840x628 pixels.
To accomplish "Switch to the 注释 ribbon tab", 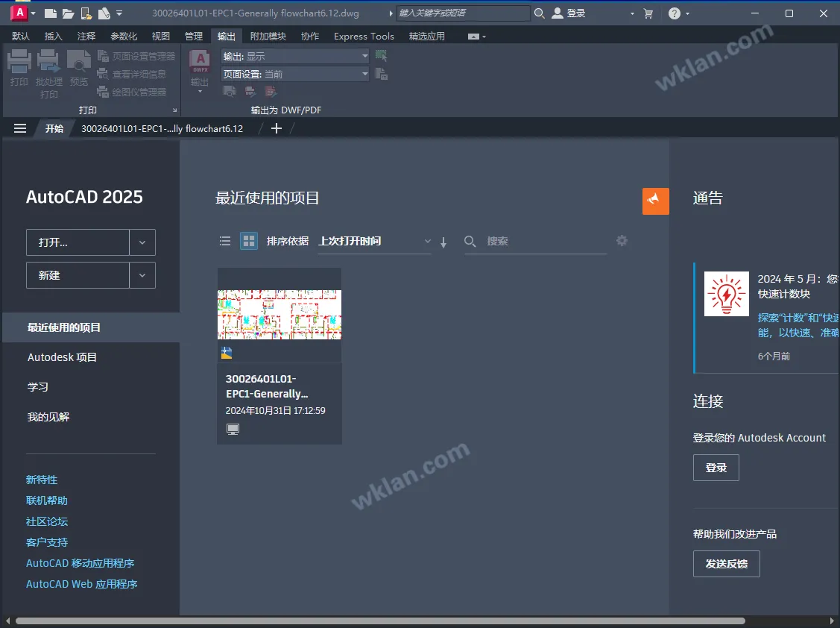I will [x=86, y=36].
